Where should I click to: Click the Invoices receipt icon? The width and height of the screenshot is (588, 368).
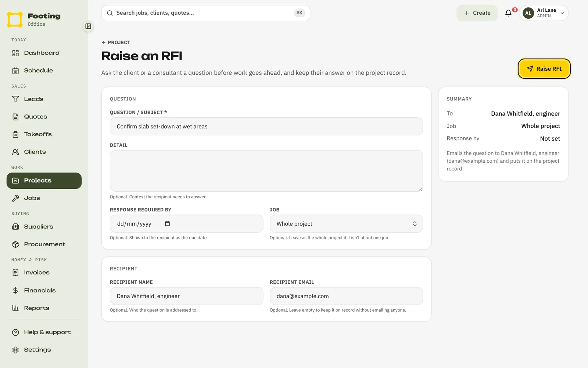point(15,273)
